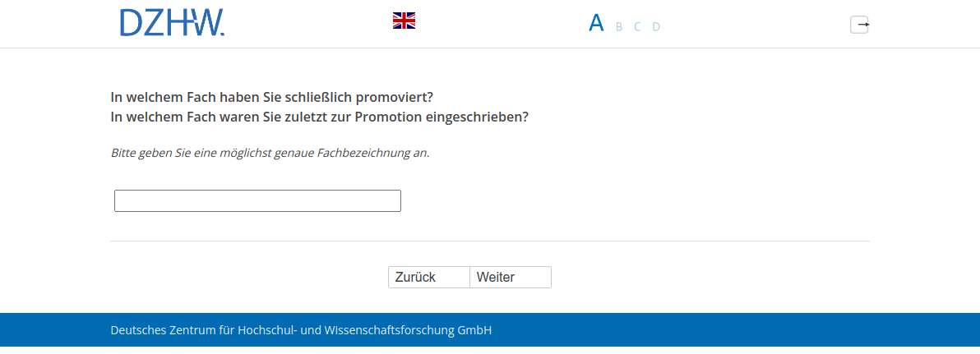
Task: Click the italic hint starting 'Bitte geben Sie'
Action: pos(270,153)
